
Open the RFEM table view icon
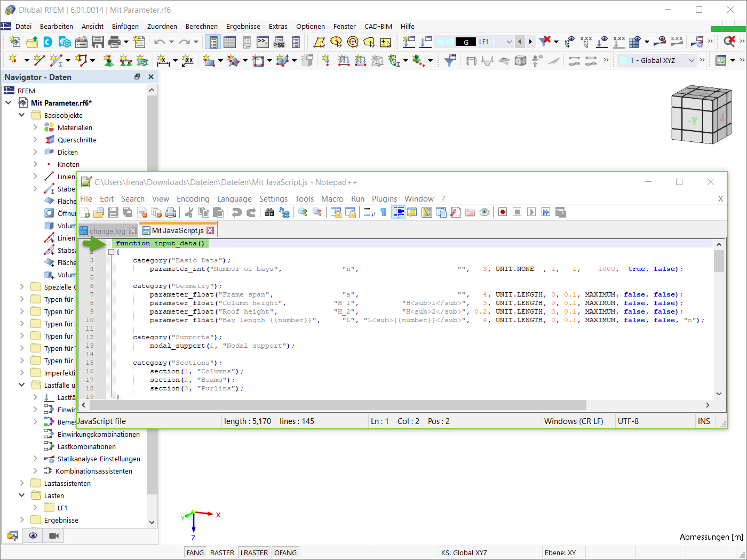[229, 42]
